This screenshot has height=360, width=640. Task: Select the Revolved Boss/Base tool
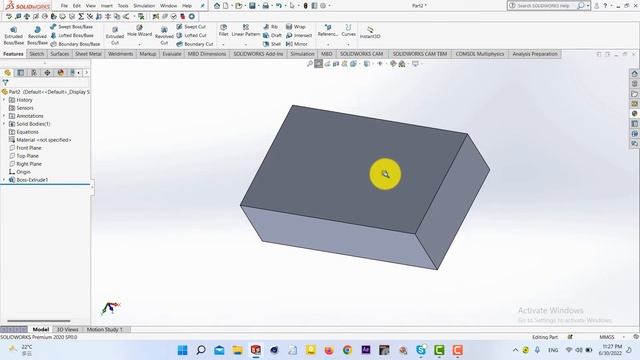37,36
